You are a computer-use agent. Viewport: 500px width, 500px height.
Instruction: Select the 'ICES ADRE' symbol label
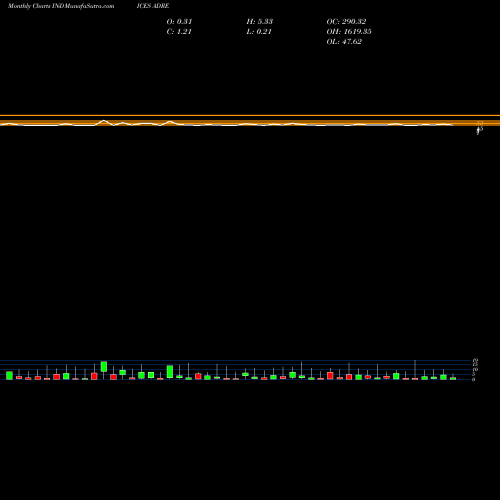click(153, 6)
